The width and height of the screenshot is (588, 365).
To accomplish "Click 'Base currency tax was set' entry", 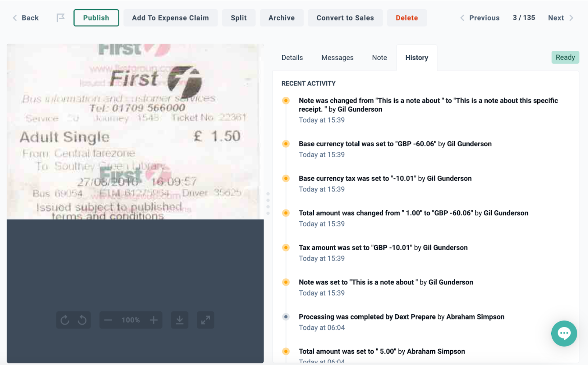I will point(385,178).
